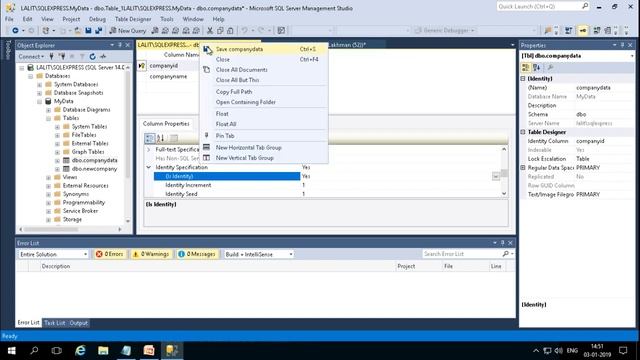The width and height of the screenshot is (640, 360).
Task: Click the Open File folder icon
Action: coord(77,31)
